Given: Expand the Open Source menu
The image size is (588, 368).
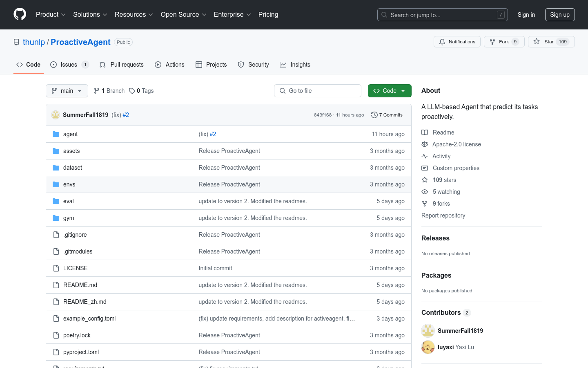Looking at the screenshot, I should point(183,15).
